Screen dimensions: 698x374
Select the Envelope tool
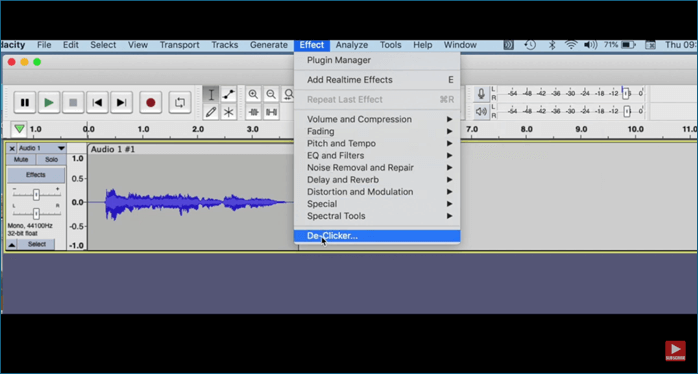tap(228, 94)
